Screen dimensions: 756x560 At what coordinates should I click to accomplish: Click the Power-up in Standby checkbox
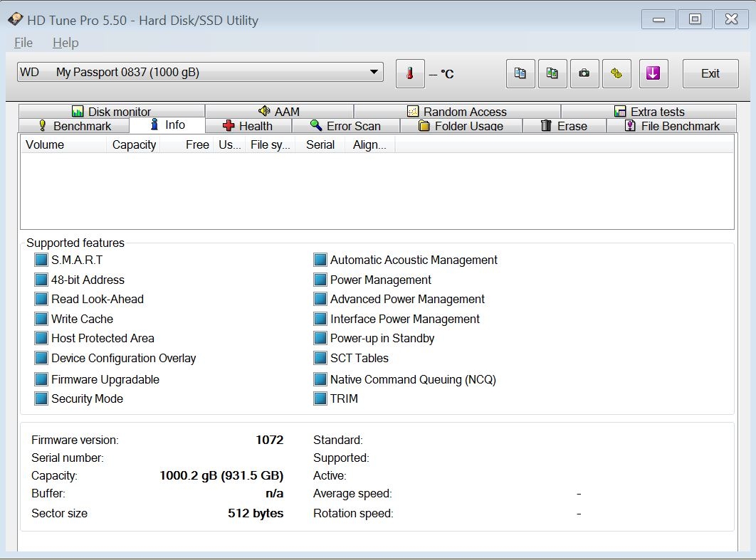pyautogui.click(x=320, y=338)
